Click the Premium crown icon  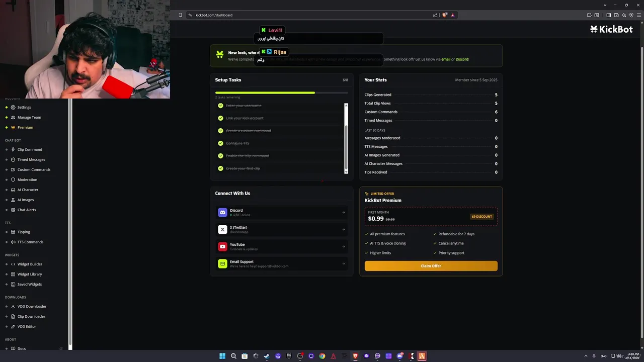point(13,127)
